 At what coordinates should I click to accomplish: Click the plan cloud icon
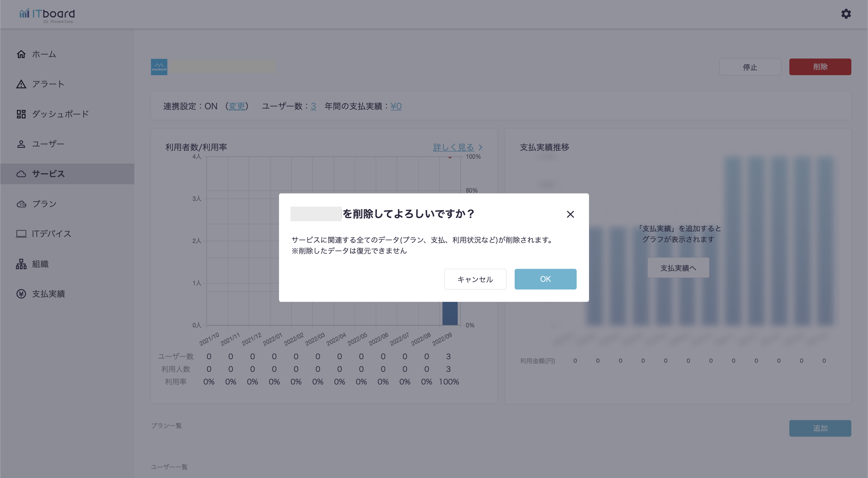(21, 204)
